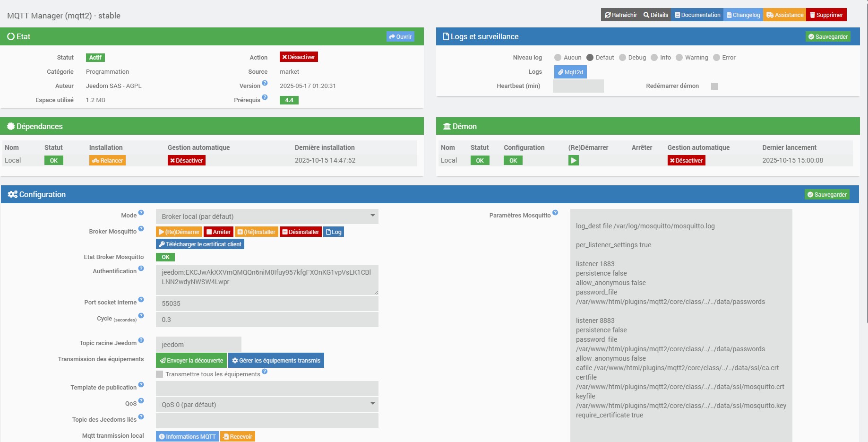The width and height of the screenshot is (868, 442).
Task: Click the help icon beside Broker Mosquitto
Action: click(141, 229)
